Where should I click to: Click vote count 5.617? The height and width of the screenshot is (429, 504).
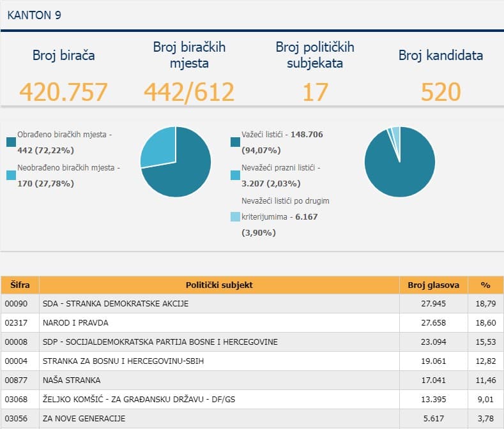433,418
